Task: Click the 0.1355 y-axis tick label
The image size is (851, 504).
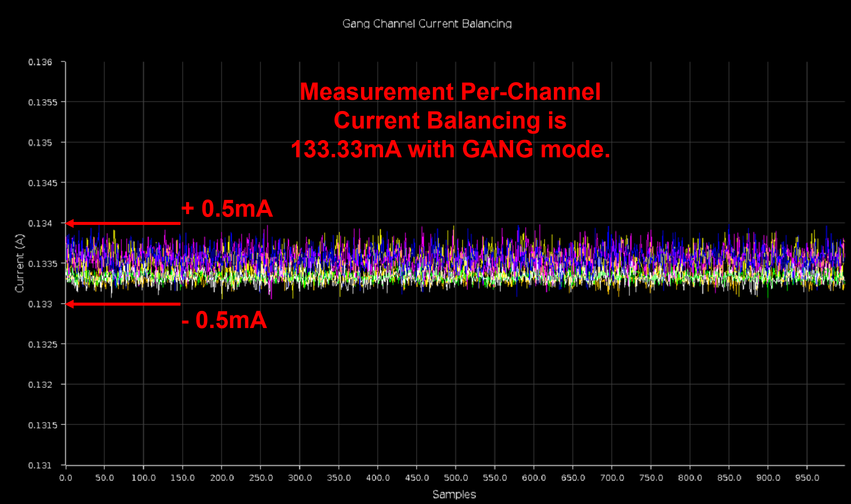Action: (x=43, y=102)
